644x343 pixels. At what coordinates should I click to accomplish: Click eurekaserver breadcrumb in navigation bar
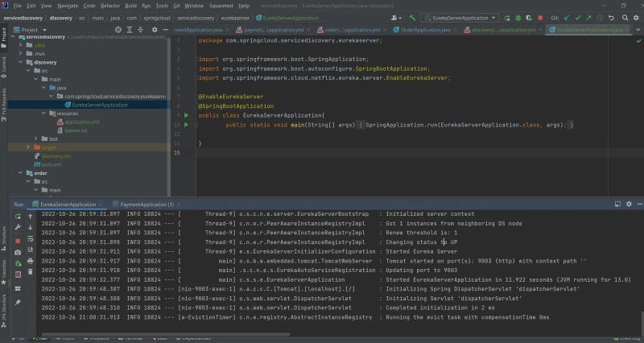(235, 18)
